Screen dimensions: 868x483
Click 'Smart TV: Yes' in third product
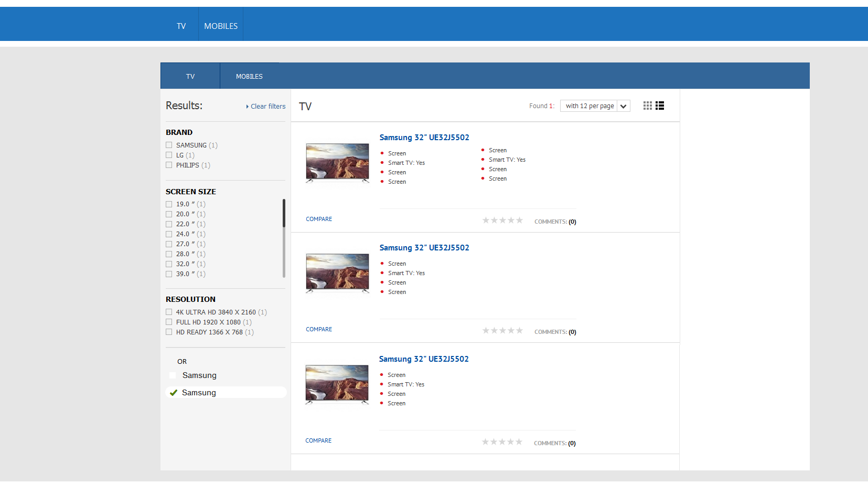[406, 384]
